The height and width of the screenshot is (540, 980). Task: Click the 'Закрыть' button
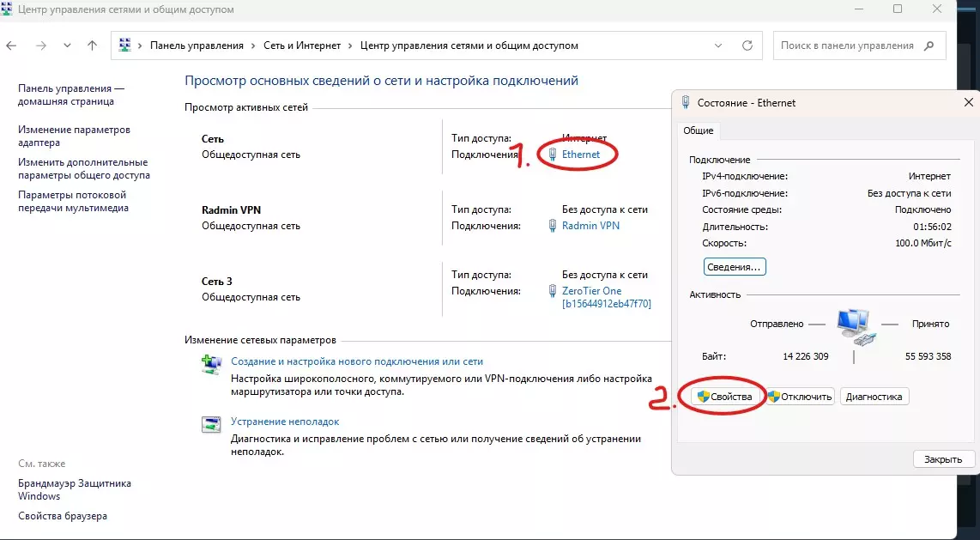(x=943, y=459)
